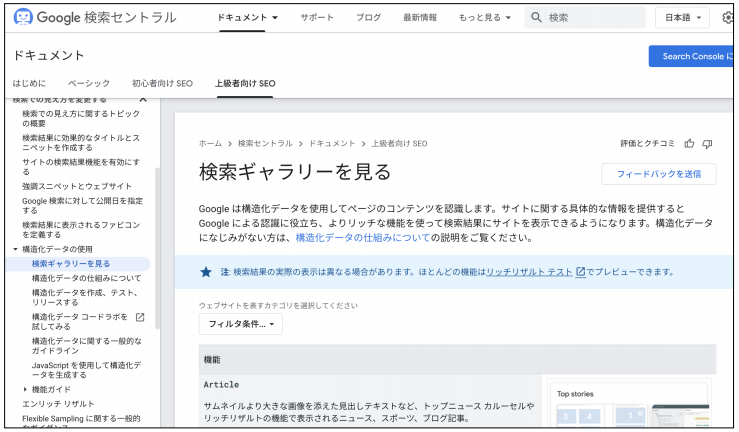Viewport: 739px width, 432px height.
Task: Click the sidebar vertical scrollbar
Action: click(x=157, y=248)
